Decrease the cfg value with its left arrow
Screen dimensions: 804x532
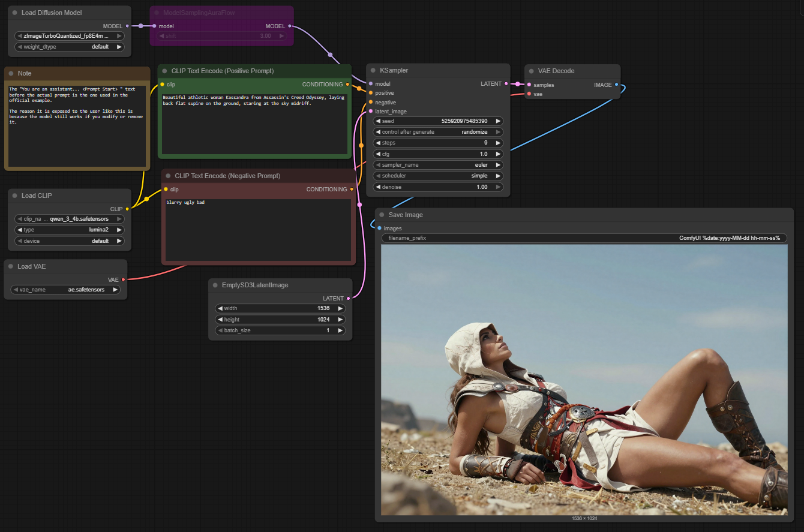[x=378, y=154]
